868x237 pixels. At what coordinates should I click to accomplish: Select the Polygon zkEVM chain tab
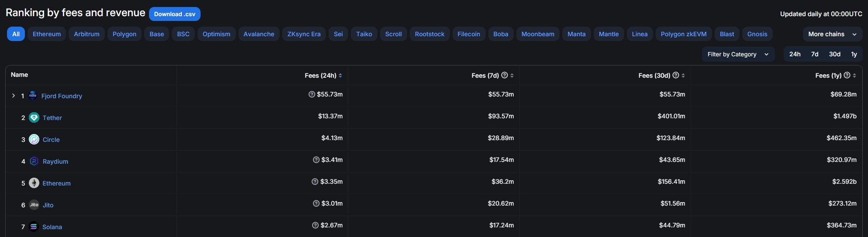click(x=683, y=34)
